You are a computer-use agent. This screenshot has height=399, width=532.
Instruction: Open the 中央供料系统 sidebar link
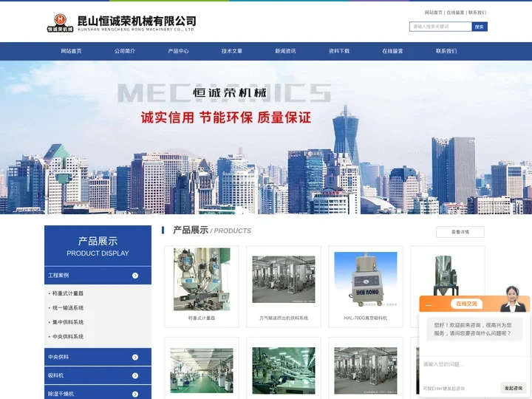[68, 337]
